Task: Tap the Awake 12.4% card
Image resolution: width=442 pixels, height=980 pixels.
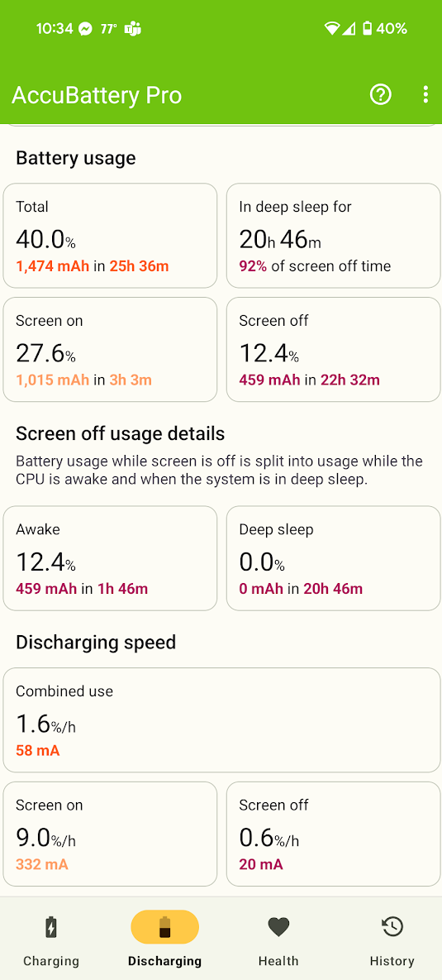Action: [111, 558]
